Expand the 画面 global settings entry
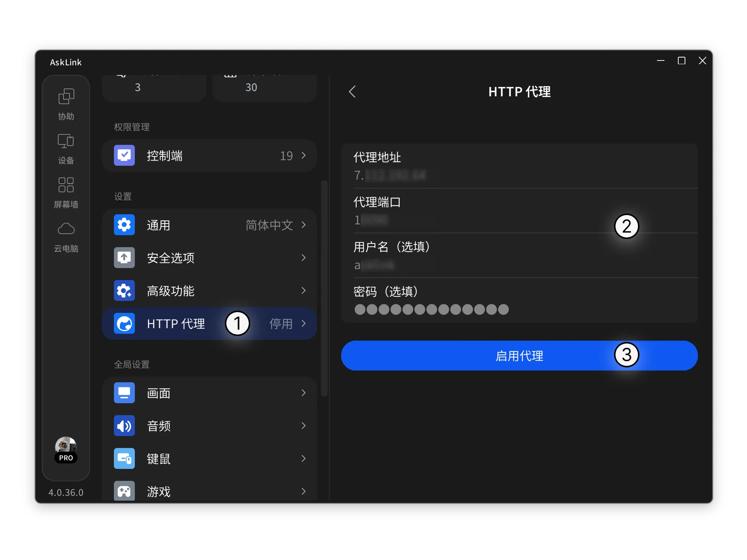The height and width of the screenshot is (560, 747). click(209, 393)
